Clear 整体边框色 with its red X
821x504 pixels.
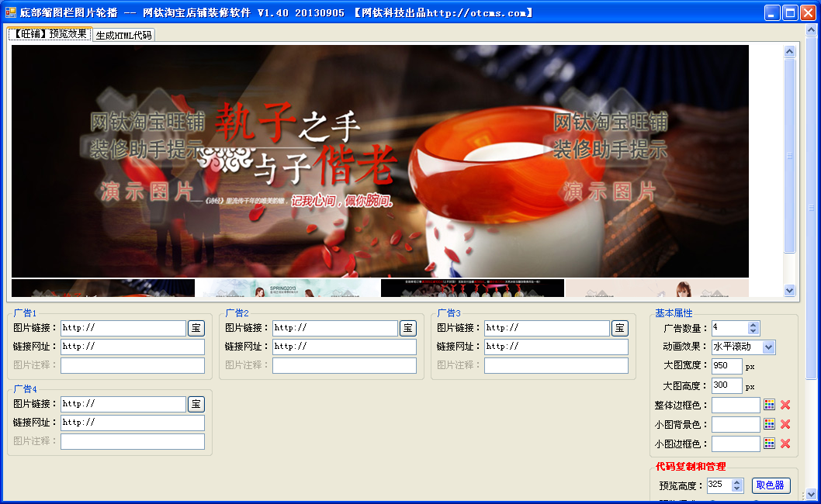click(x=785, y=405)
